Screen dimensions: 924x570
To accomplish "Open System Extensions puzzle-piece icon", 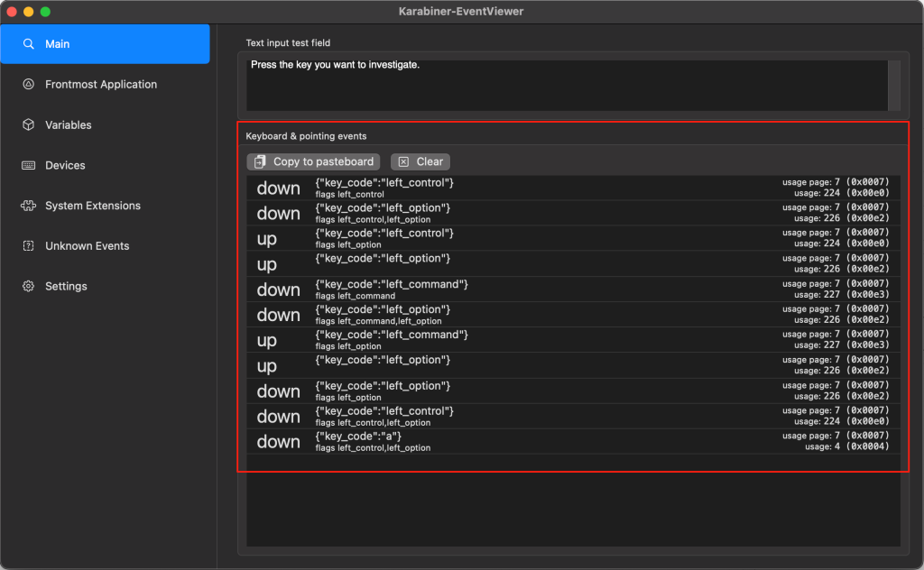I will tap(28, 206).
